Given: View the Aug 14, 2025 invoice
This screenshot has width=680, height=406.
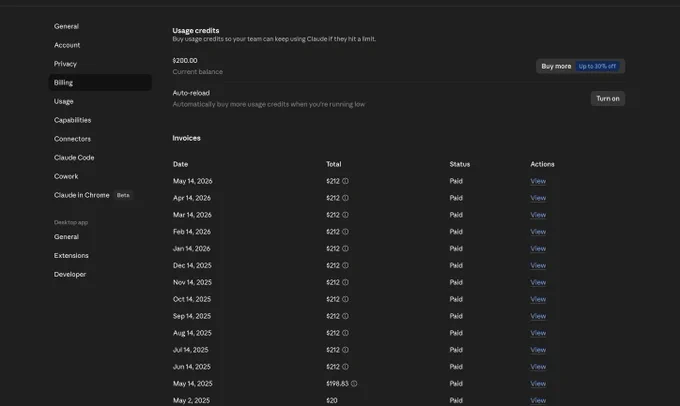Looking at the screenshot, I should (x=538, y=333).
